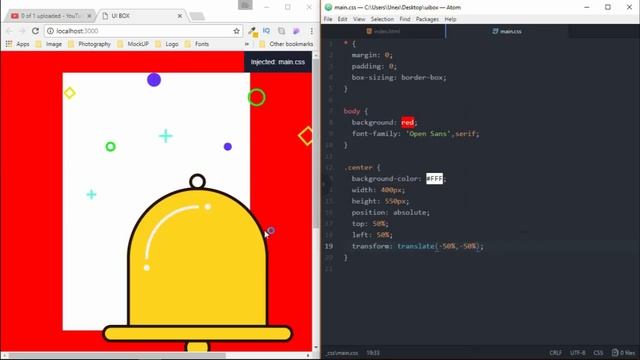Open Atom's View menu
The width and height of the screenshot is (640, 360).
coord(359,19)
